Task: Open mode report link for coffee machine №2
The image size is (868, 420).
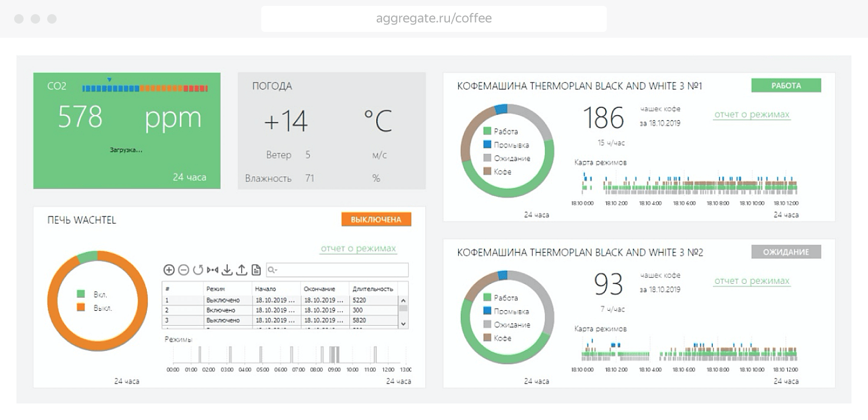Action: (x=751, y=281)
